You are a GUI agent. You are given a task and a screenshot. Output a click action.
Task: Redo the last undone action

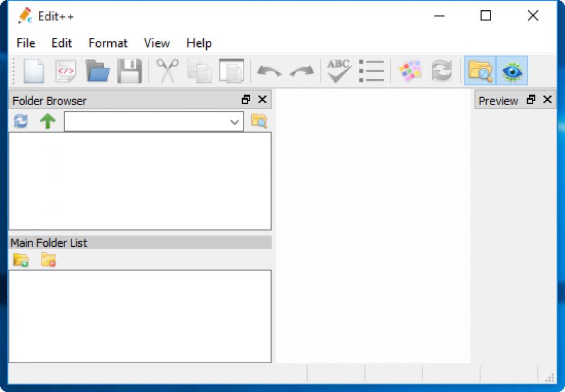click(x=302, y=71)
